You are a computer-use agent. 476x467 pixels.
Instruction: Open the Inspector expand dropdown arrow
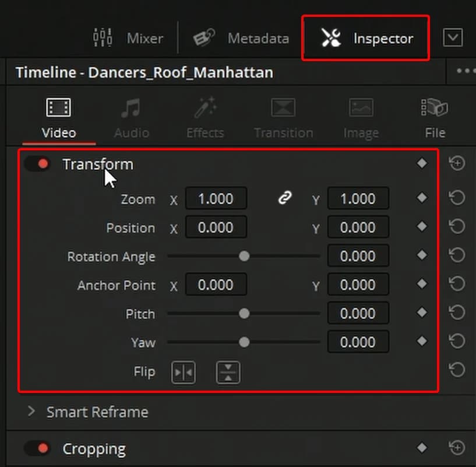tap(453, 37)
